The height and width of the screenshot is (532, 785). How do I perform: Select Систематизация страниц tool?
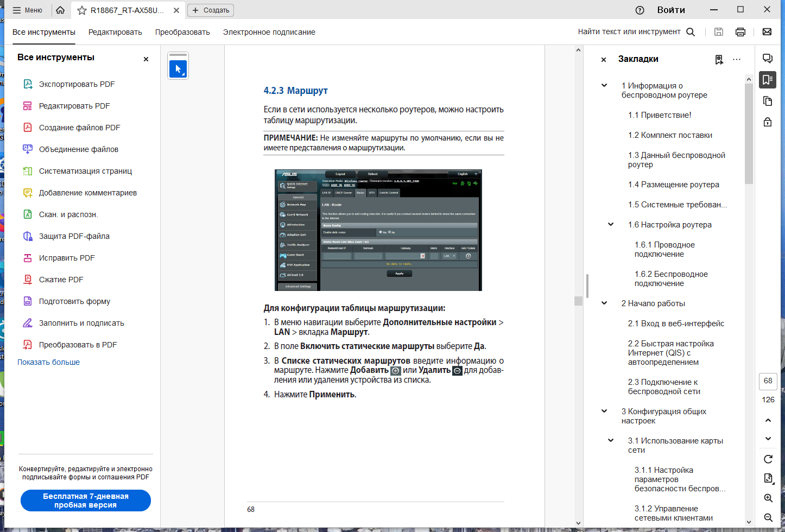point(85,171)
